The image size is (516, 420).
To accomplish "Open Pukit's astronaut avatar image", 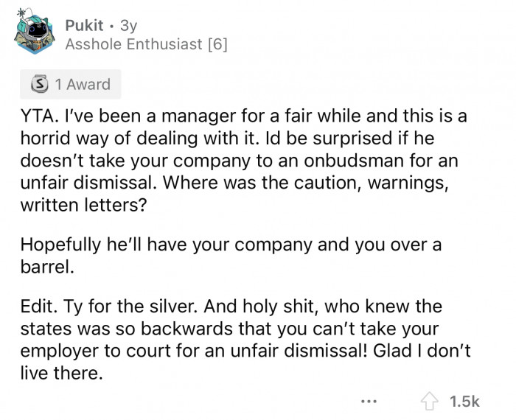I will pos(34,31).
